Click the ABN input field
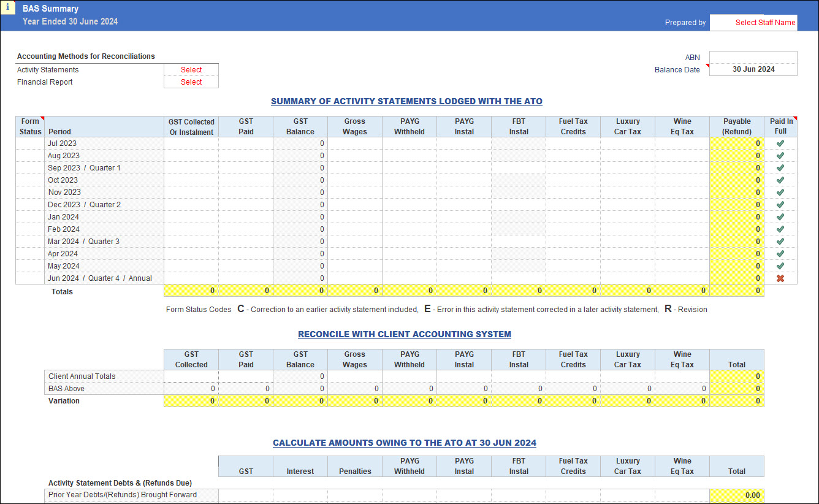This screenshot has width=819, height=504. point(753,58)
